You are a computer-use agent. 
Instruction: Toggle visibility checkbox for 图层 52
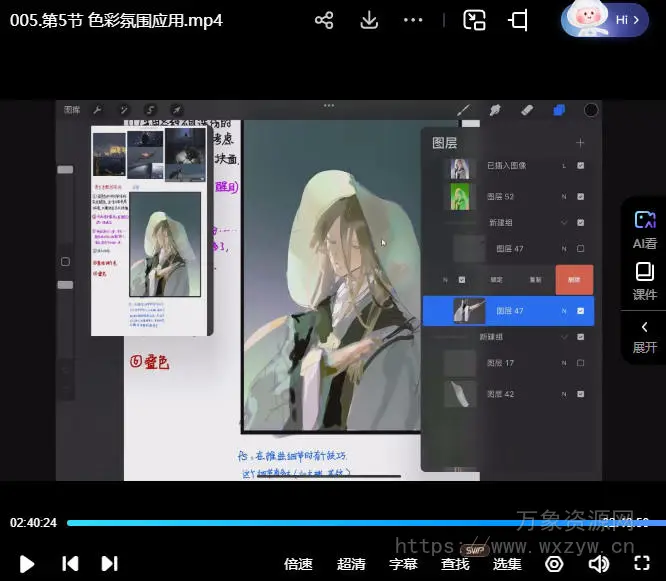click(581, 197)
